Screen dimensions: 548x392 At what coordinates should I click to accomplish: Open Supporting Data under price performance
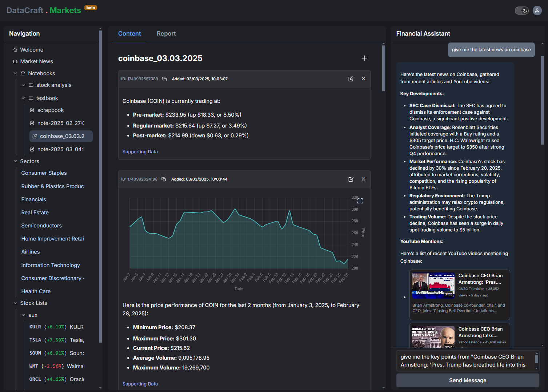[x=140, y=384]
